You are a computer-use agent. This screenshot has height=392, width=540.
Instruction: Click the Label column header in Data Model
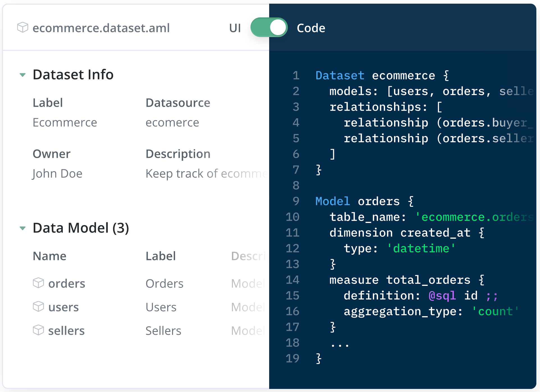(x=161, y=256)
